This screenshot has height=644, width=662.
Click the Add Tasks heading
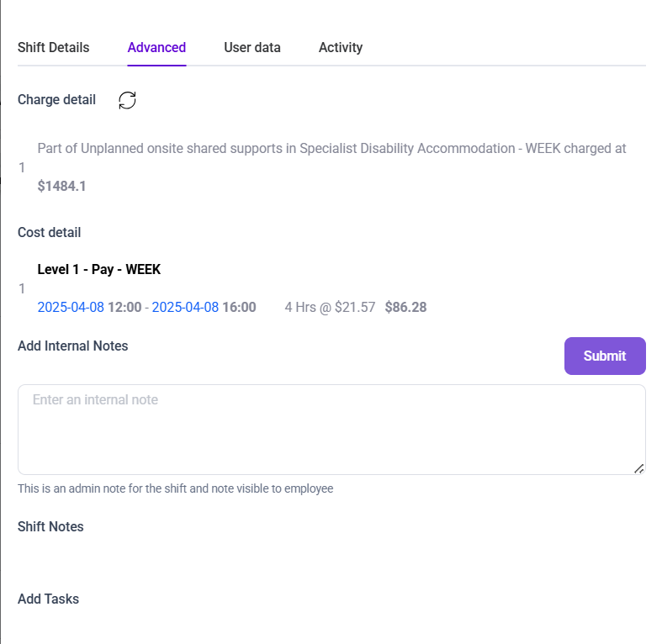click(48, 599)
